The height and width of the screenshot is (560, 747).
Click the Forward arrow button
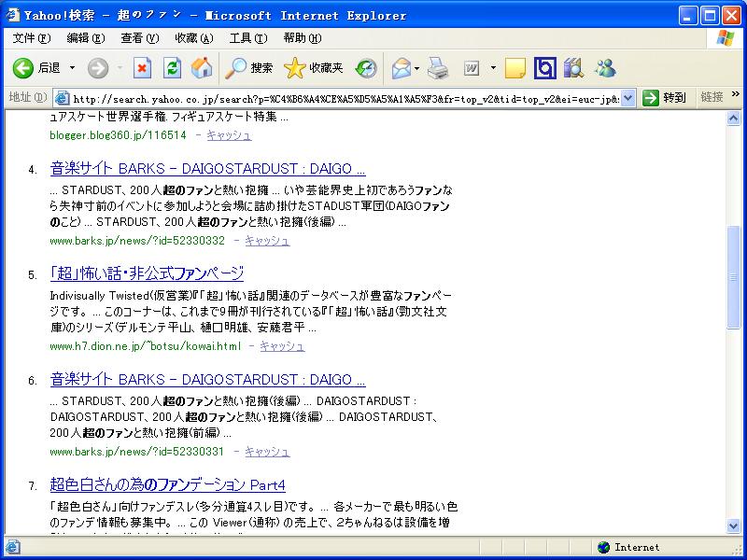pyautogui.click(x=98, y=68)
